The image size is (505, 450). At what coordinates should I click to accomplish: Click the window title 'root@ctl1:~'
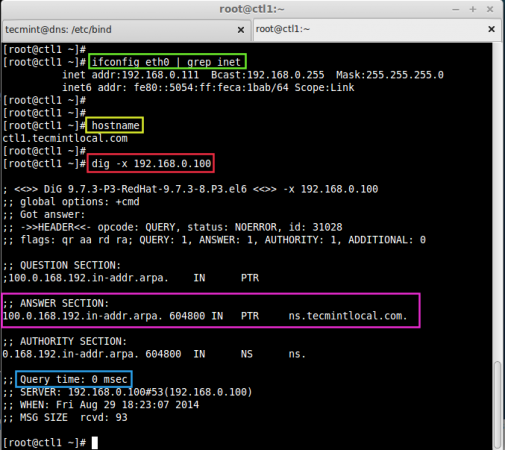[x=252, y=9]
